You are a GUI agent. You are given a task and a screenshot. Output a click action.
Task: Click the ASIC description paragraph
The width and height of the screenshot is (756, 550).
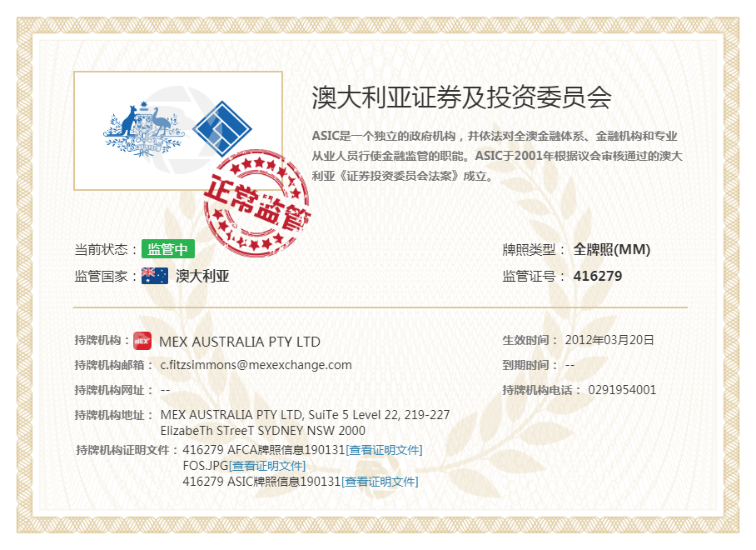tap(496, 156)
